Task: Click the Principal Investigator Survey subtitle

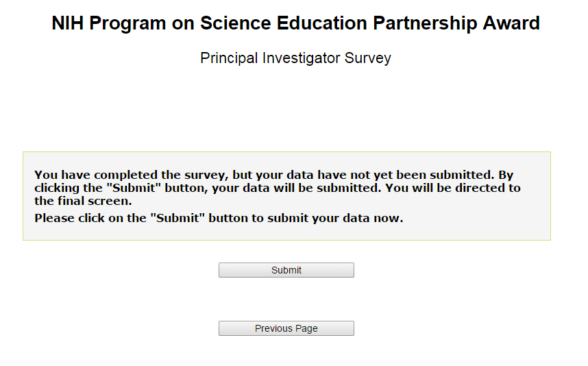Action: [295, 58]
